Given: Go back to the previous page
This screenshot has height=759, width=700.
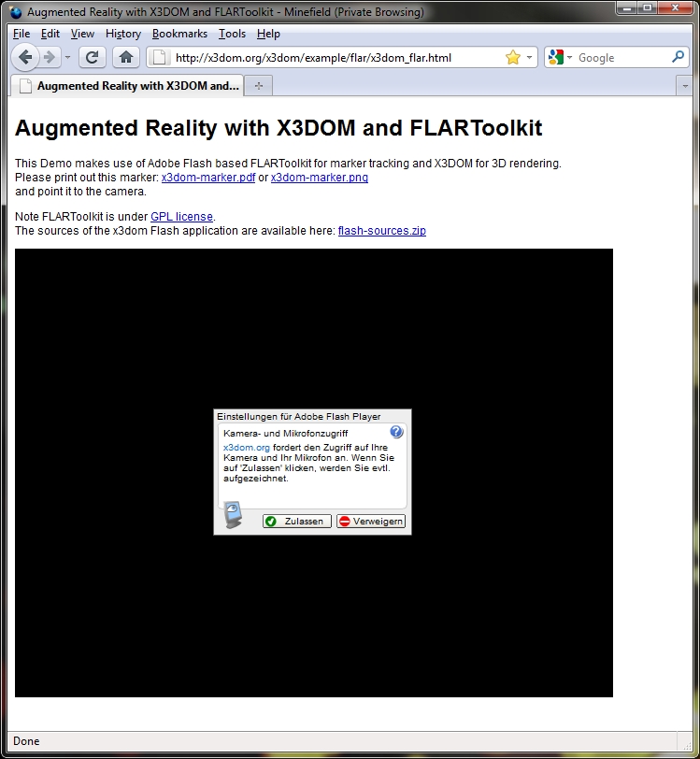Looking at the screenshot, I should tap(24, 58).
